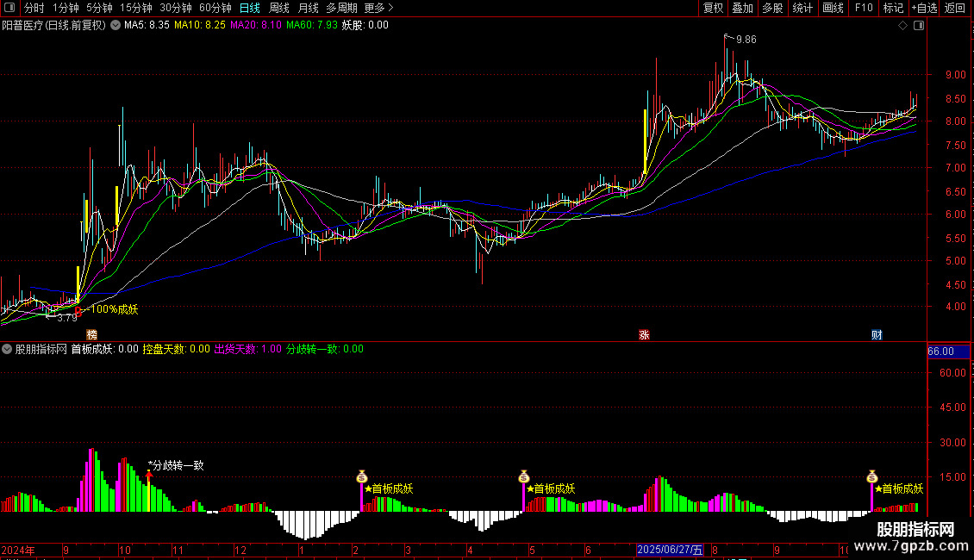Click the May 首板成妖 money bag icon
The width and height of the screenshot is (974, 560).
pyautogui.click(x=524, y=476)
